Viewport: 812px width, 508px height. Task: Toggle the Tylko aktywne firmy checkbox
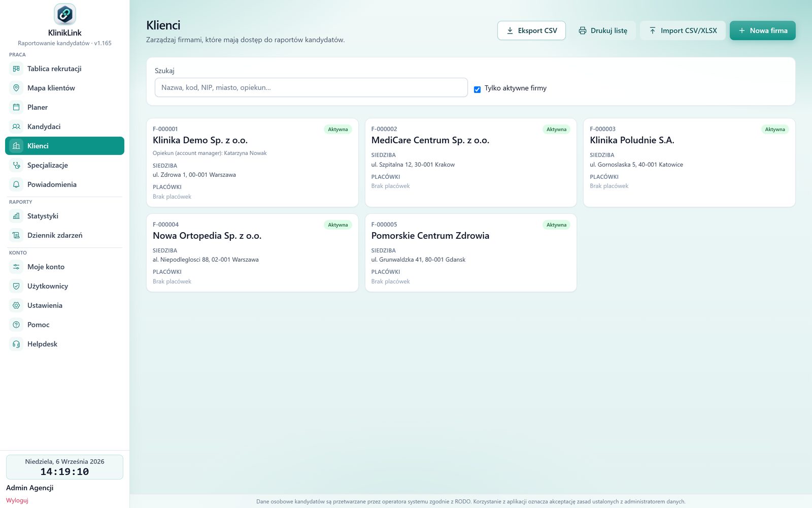[x=477, y=89]
